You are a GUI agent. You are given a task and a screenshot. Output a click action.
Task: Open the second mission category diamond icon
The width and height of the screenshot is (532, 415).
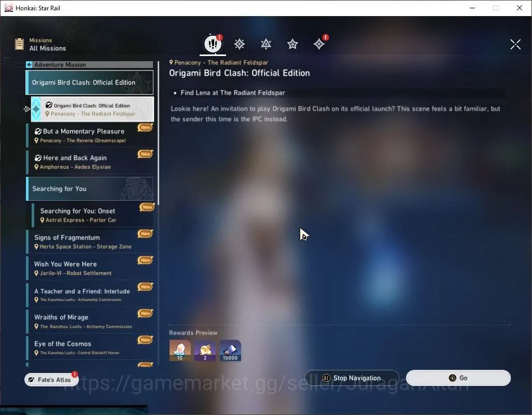240,44
